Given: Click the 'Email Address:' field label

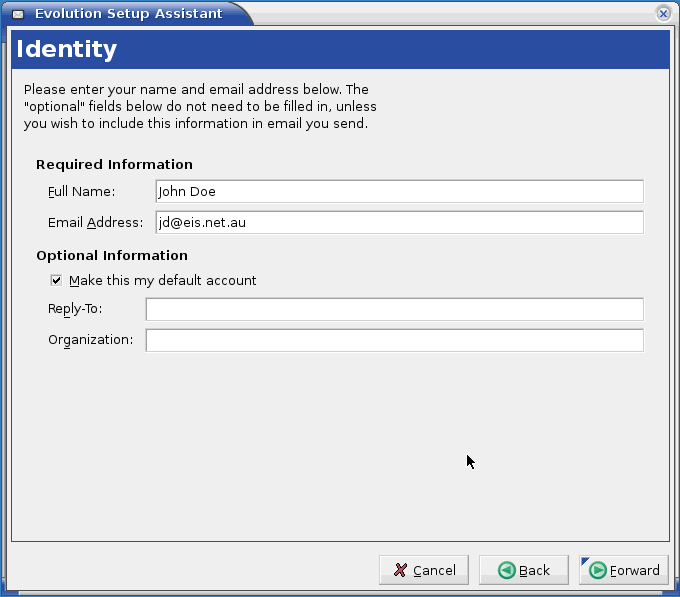Looking at the screenshot, I should [x=96, y=223].
